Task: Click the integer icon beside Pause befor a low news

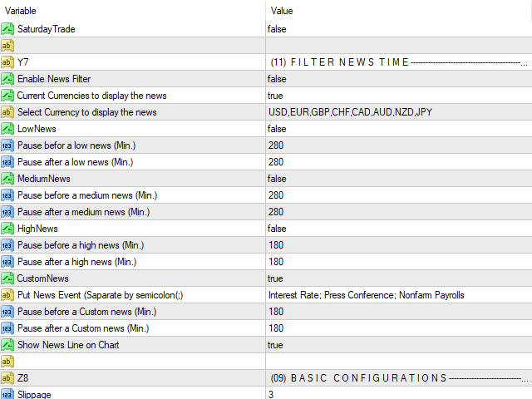Action: (7, 145)
